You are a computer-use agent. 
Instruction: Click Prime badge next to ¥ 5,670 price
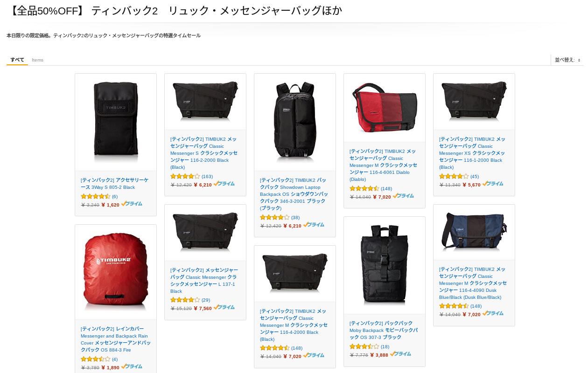[x=493, y=184]
